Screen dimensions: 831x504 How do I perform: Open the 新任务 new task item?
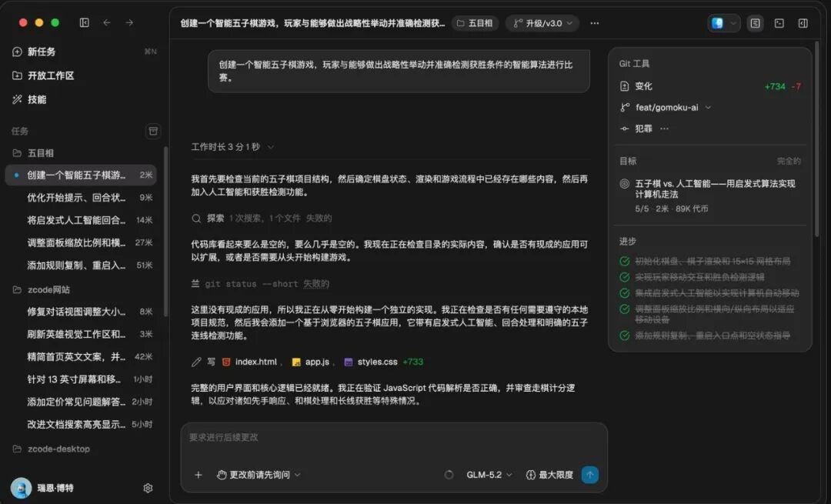pyautogui.click(x=85, y=52)
